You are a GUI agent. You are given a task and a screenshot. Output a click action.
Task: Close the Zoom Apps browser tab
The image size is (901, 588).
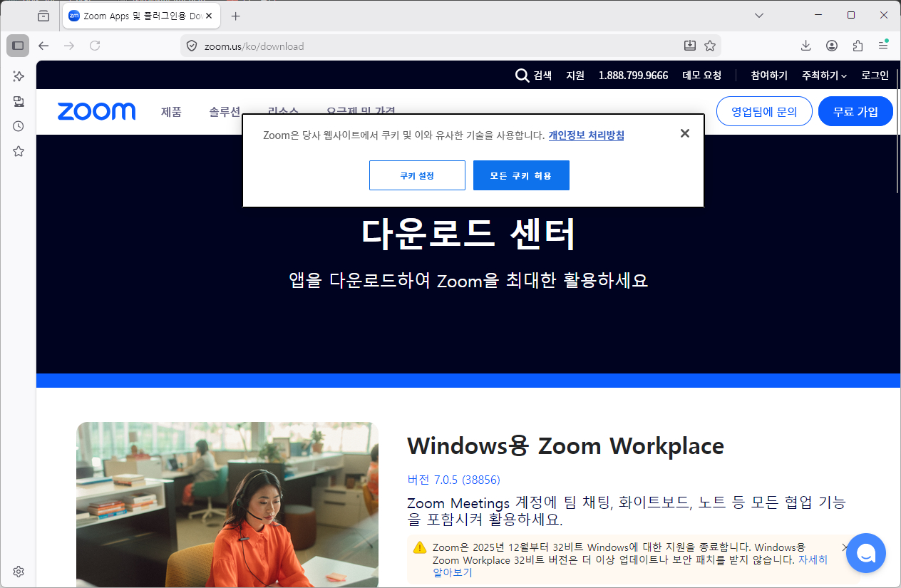click(x=209, y=16)
